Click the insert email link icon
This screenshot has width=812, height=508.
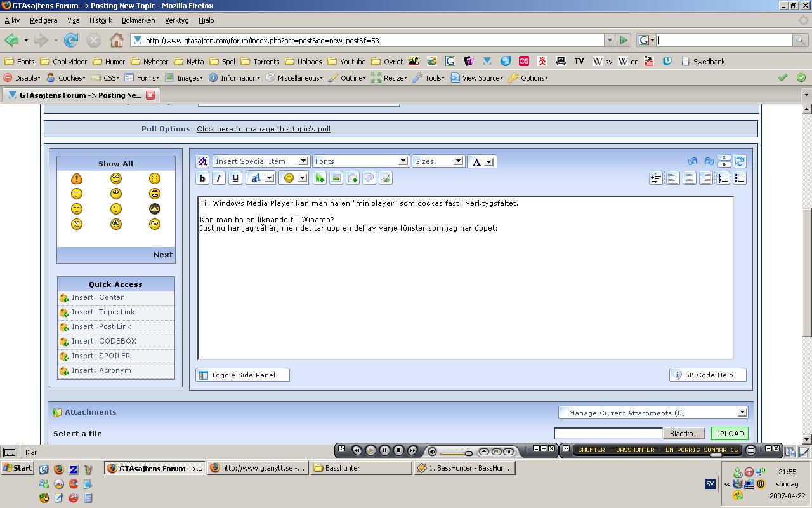(353, 178)
